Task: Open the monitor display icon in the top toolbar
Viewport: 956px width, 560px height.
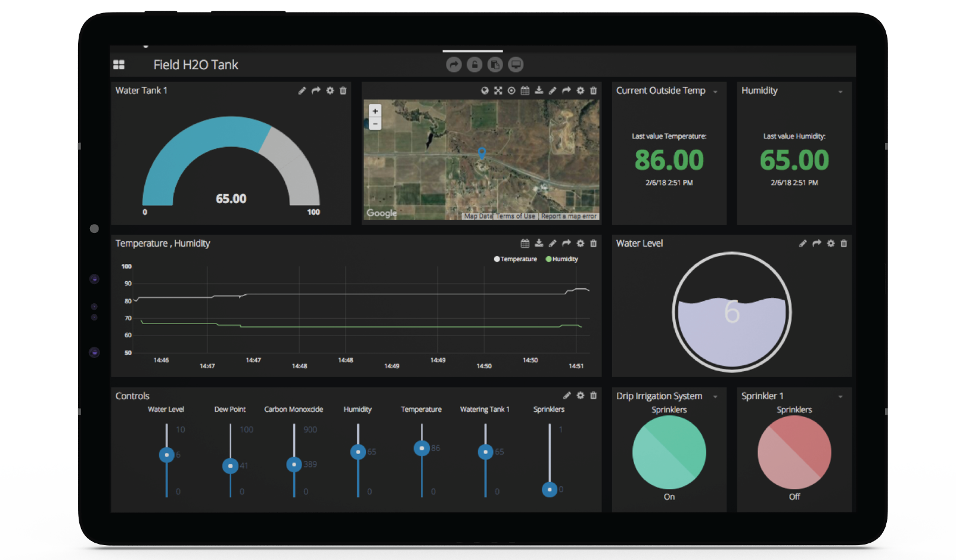Action: pos(515,64)
